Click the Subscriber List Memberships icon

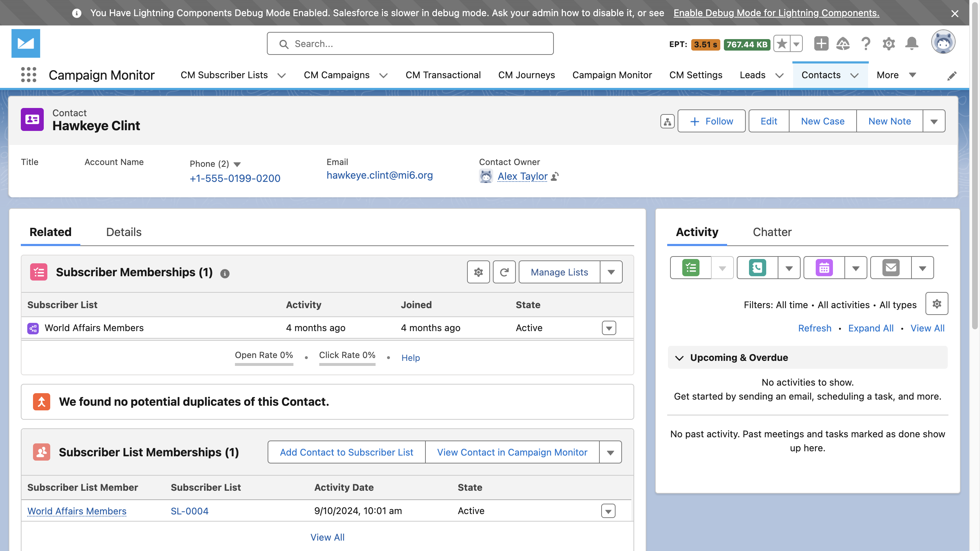(42, 452)
